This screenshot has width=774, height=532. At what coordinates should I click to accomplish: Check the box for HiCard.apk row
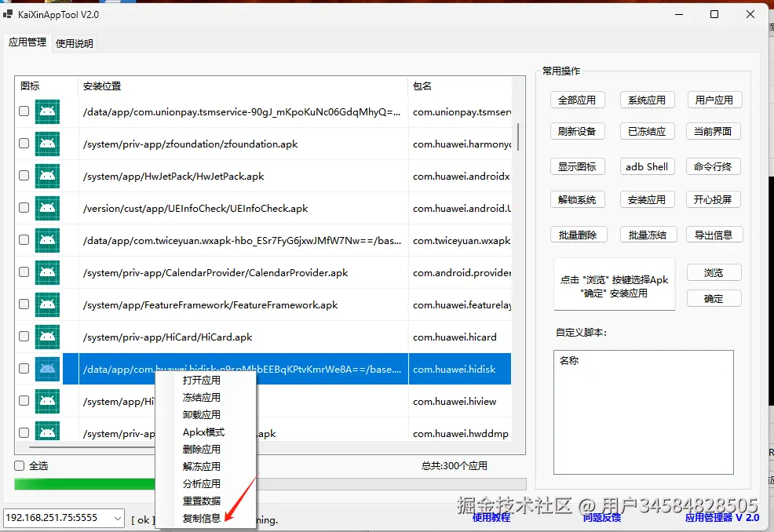(x=24, y=336)
